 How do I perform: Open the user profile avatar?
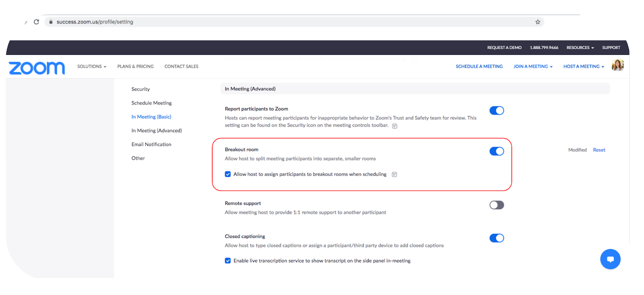(x=617, y=65)
